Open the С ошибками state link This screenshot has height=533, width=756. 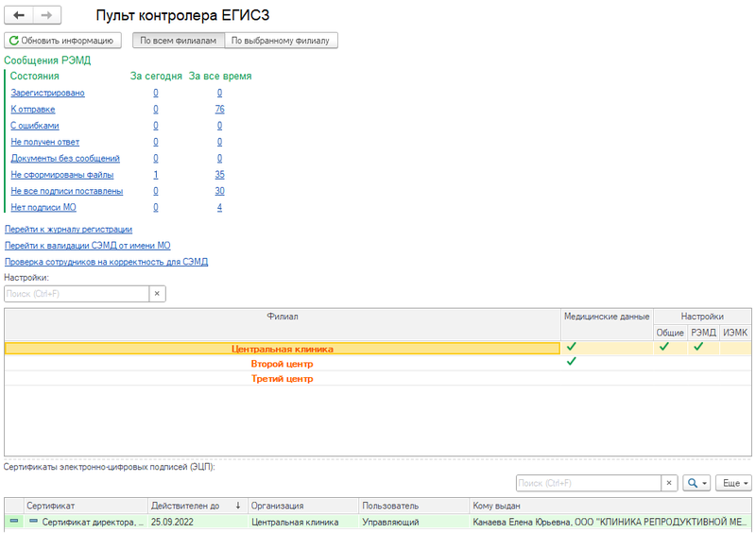[35, 126]
